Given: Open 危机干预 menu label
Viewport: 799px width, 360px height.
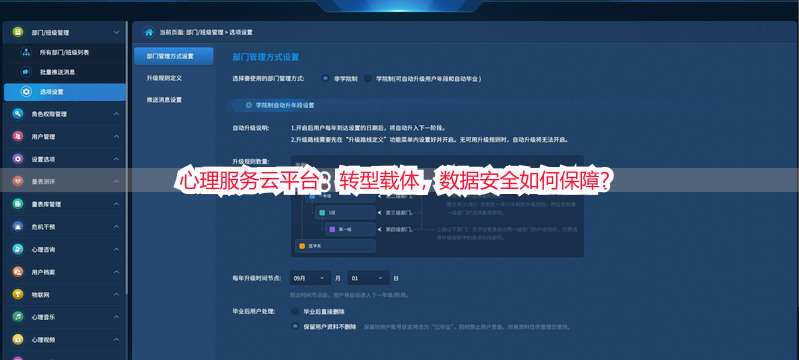Looking at the screenshot, I should (x=43, y=226).
